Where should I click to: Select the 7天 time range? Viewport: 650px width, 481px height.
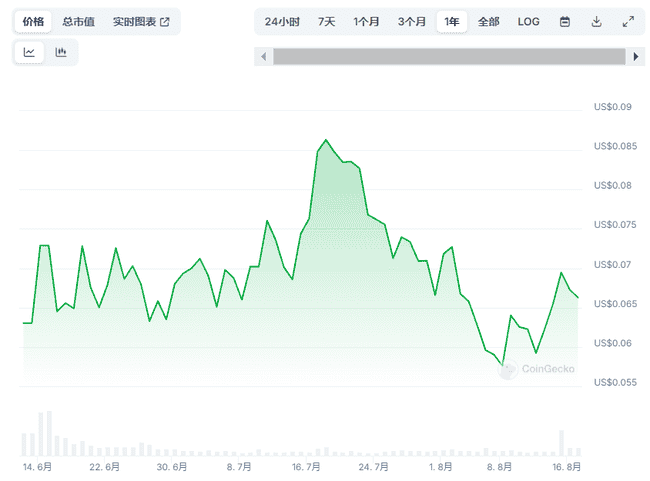click(327, 21)
